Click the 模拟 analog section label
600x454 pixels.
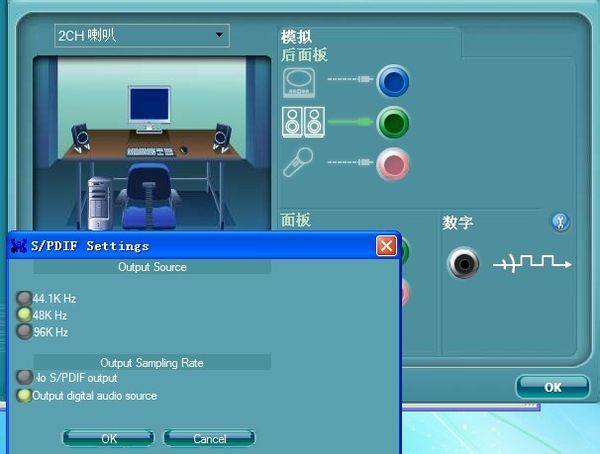tap(296, 37)
